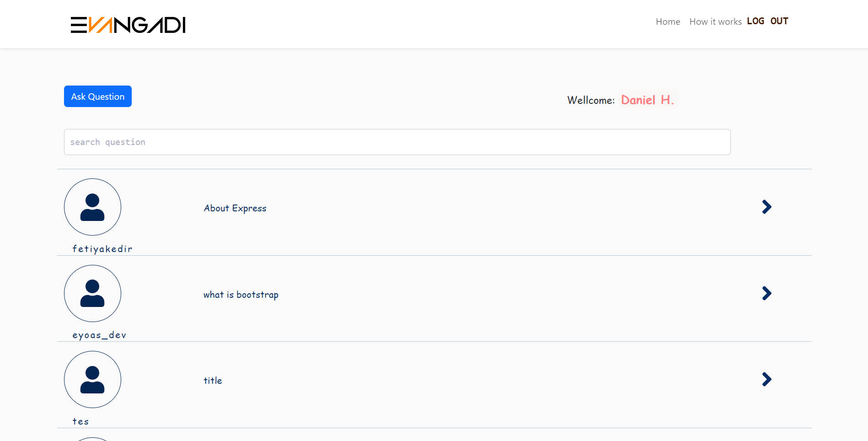This screenshot has width=868, height=441.
Task: Open the How it works link
Action: 715,22
